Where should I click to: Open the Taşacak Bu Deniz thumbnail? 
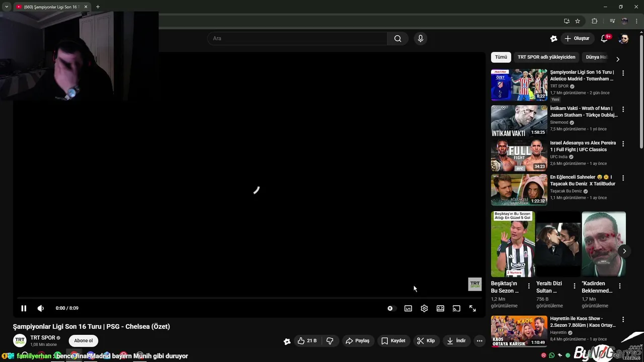[519, 190]
